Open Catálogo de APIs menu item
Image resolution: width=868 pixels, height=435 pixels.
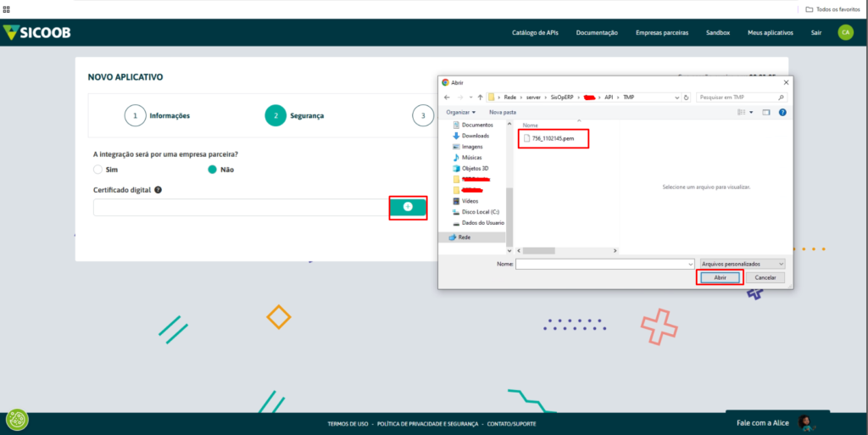535,32
